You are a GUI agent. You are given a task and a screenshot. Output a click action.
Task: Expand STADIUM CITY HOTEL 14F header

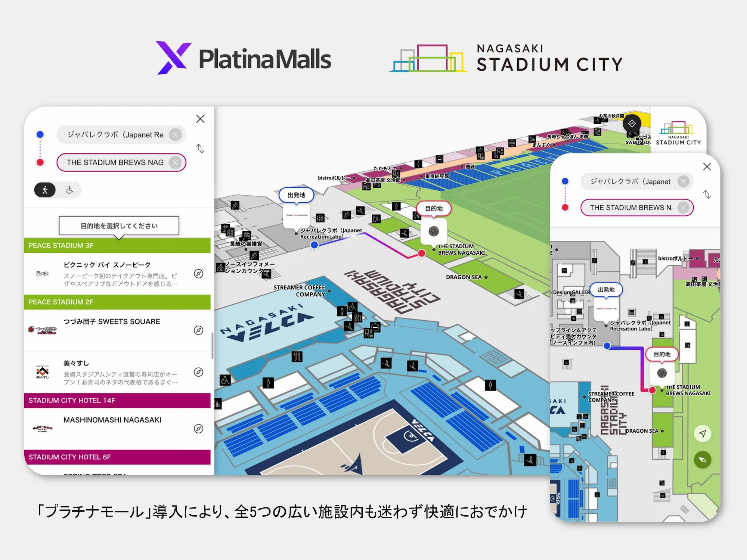[117, 400]
